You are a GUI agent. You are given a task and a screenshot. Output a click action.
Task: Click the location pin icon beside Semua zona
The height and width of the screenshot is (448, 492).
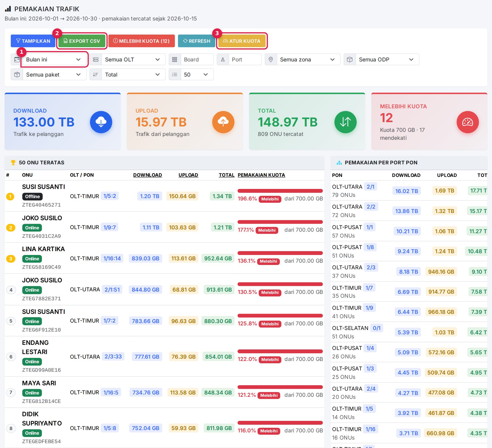271,60
